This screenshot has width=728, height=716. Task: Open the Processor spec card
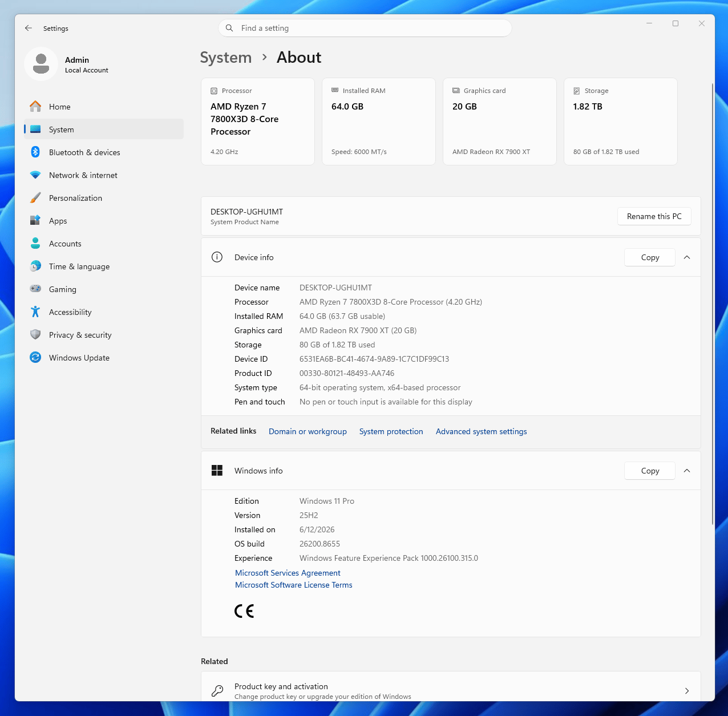[x=258, y=122]
